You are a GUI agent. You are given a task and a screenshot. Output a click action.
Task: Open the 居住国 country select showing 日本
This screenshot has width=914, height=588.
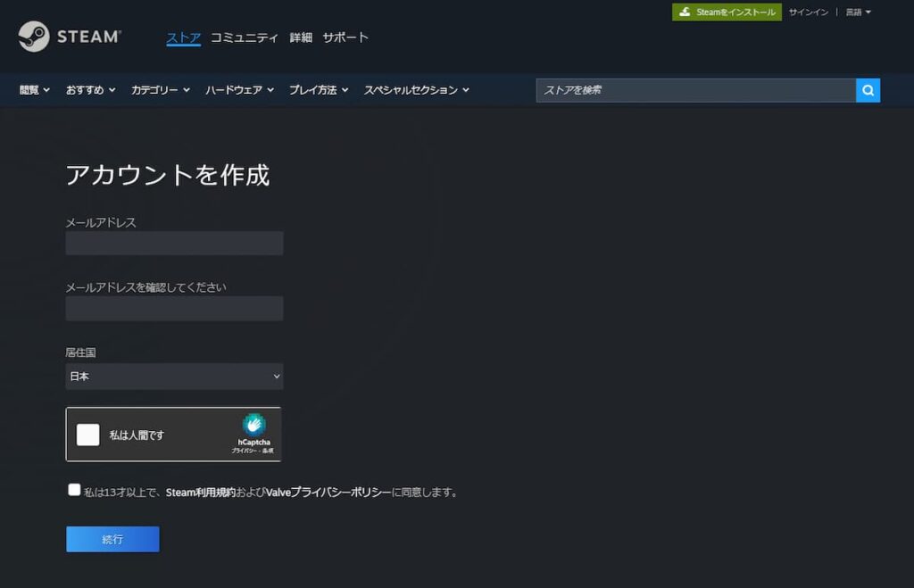(174, 377)
